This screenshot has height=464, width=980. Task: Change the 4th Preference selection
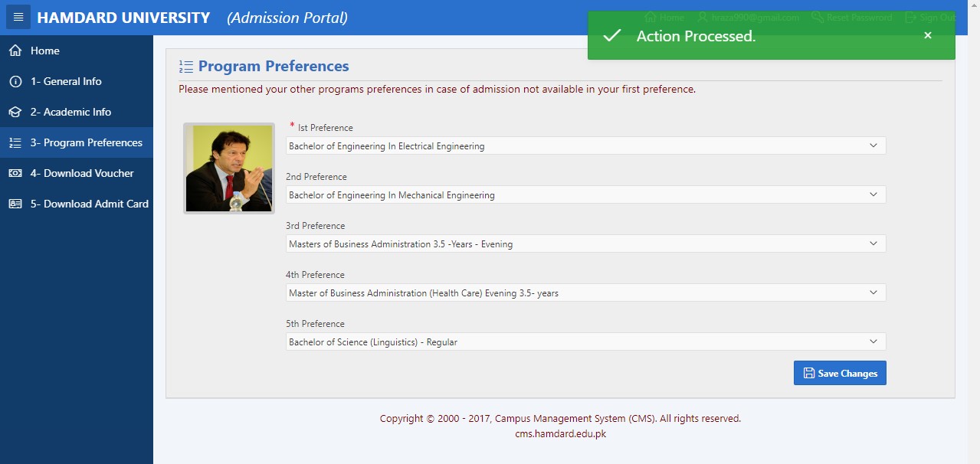pyautogui.click(x=585, y=292)
